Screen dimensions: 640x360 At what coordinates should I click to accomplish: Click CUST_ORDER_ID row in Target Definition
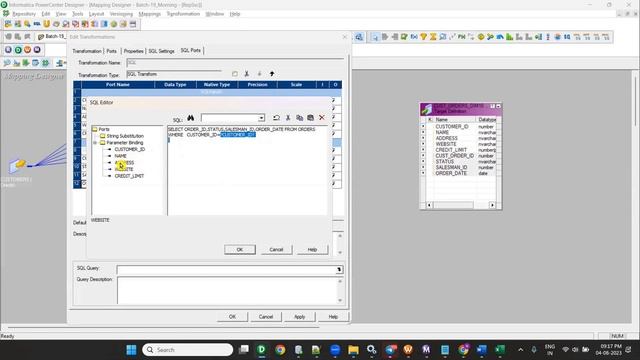[454, 156]
